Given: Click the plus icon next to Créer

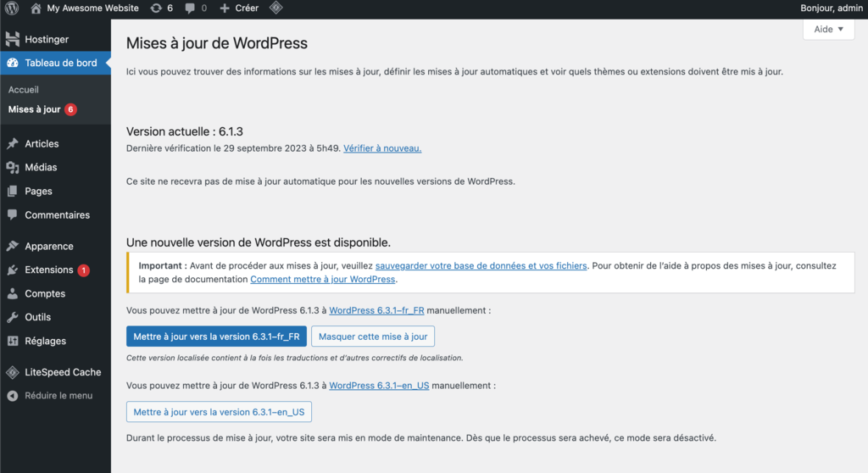Looking at the screenshot, I should click(x=224, y=8).
